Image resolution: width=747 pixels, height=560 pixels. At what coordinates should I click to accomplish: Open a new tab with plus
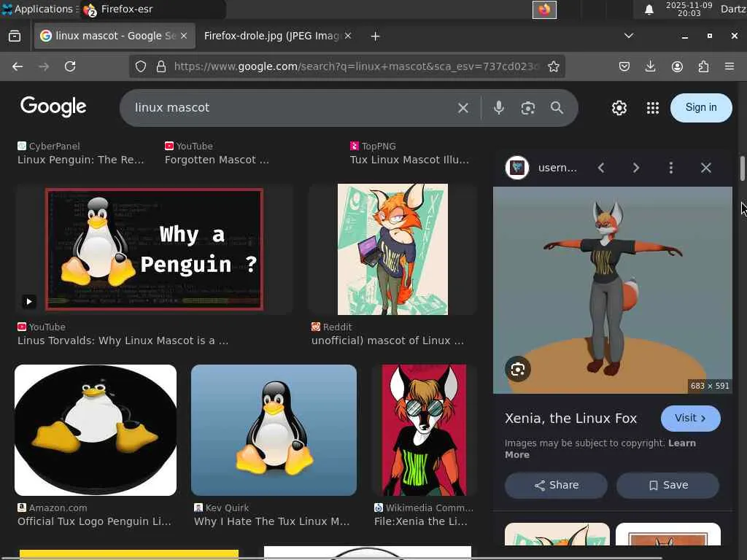[375, 36]
